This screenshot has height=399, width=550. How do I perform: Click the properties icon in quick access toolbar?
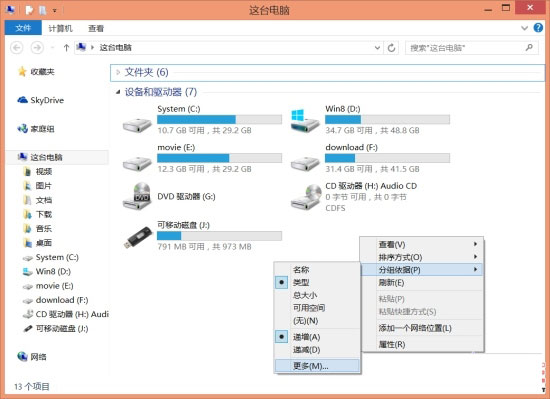tap(29, 10)
